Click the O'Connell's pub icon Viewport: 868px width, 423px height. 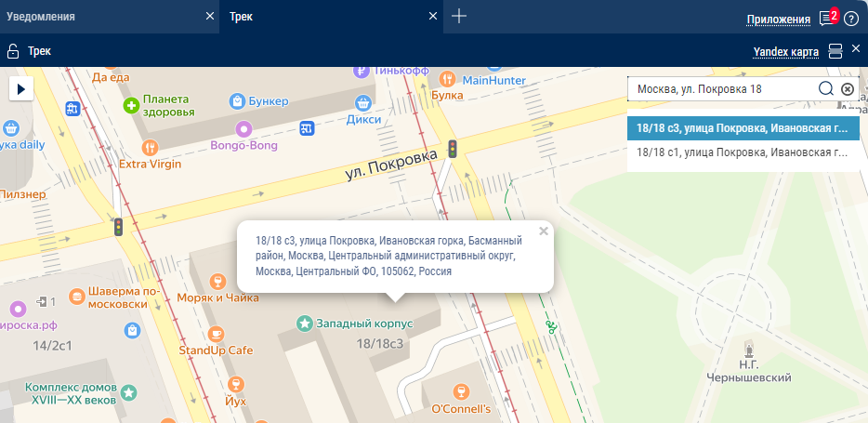pyautogui.click(x=461, y=392)
